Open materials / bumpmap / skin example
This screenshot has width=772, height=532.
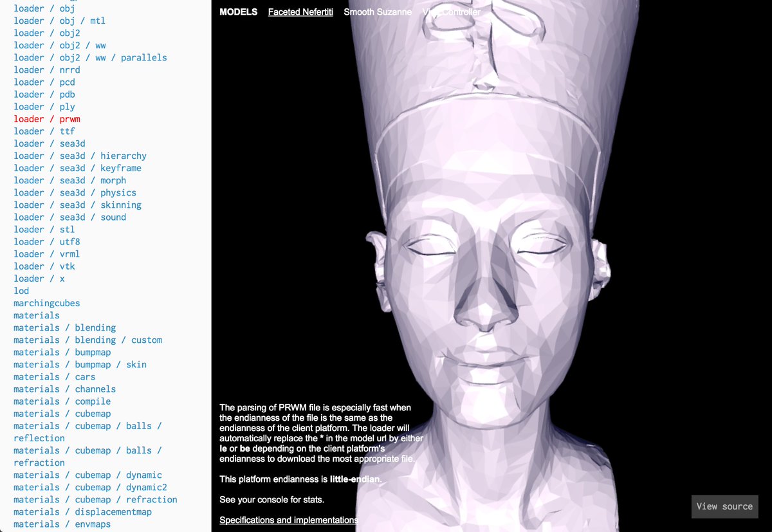[80, 364]
